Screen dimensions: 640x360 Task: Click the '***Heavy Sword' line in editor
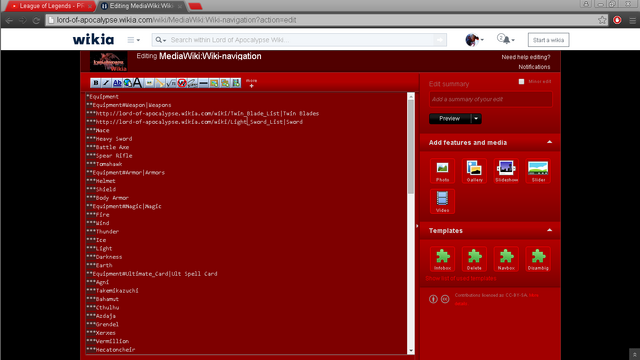[109, 139]
